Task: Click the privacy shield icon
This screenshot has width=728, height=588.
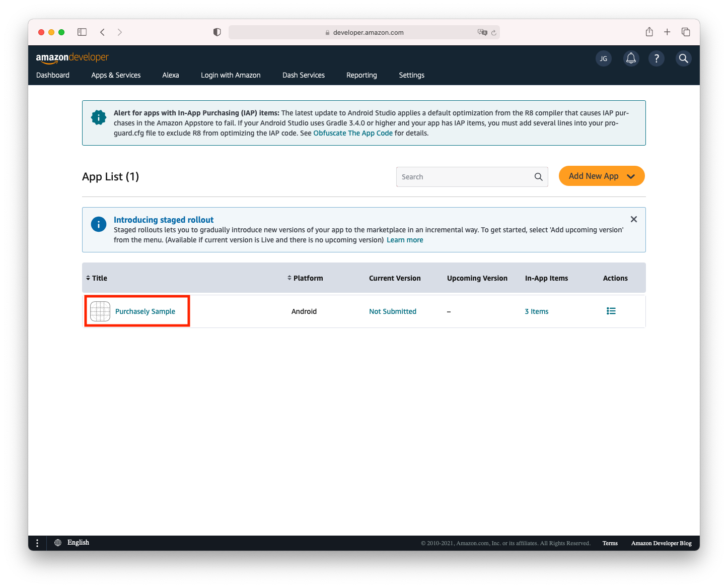Action: point(217,32)
